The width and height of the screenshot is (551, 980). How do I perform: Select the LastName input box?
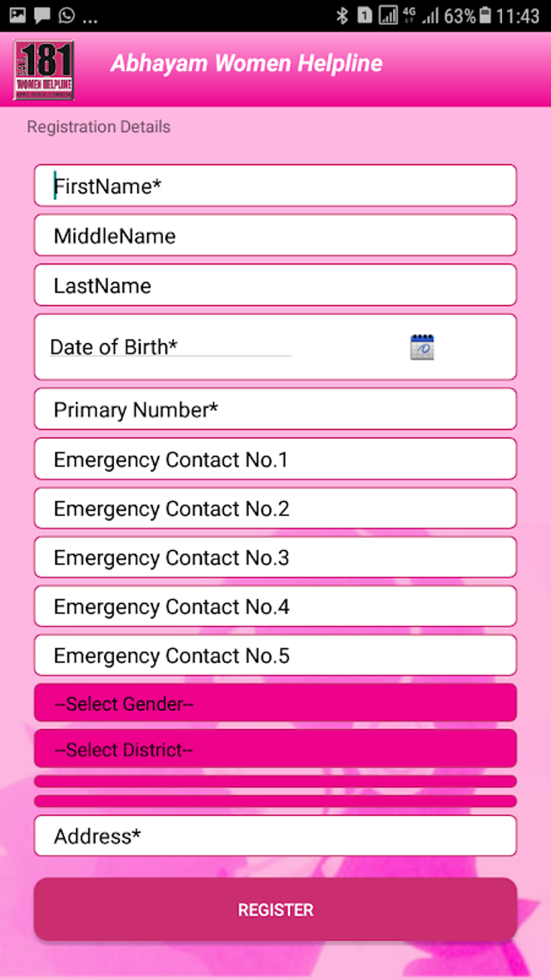(275, 285)
